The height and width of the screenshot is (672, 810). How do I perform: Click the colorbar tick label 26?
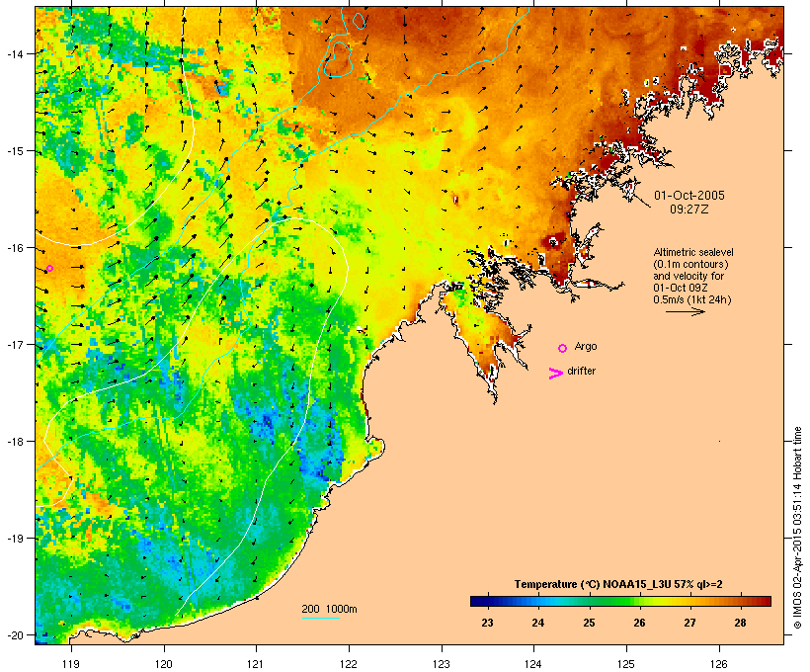(639, 623)
